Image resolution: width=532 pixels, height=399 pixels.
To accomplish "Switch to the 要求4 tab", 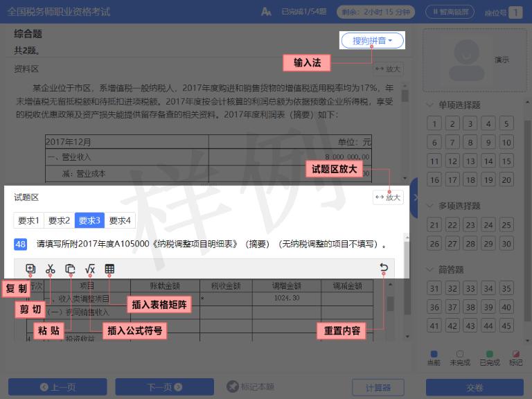I will [120, 220].
